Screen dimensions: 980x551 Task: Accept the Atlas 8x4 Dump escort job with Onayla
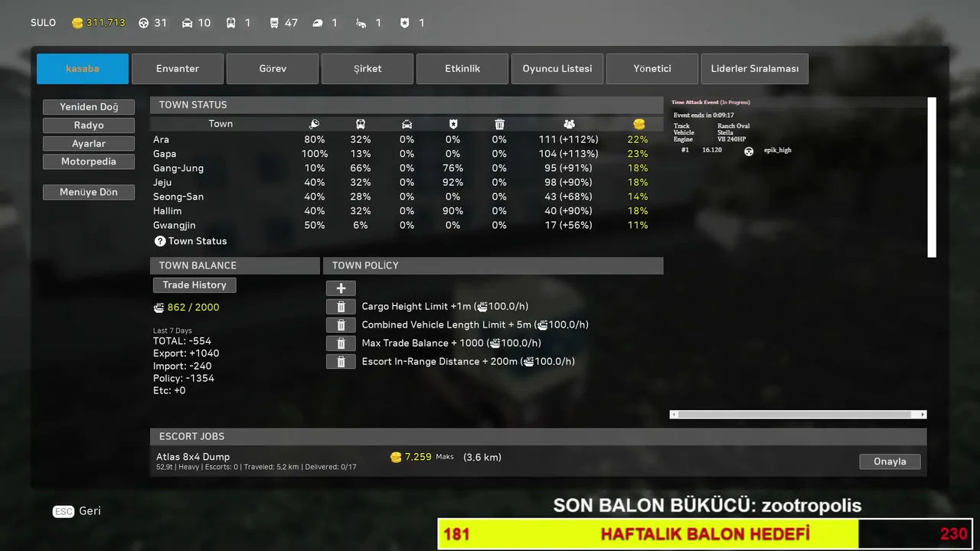890,461
